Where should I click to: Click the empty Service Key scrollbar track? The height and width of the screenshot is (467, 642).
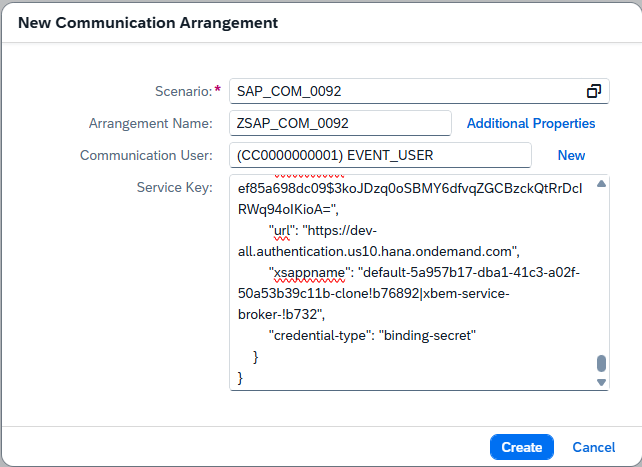coord(601,270)
